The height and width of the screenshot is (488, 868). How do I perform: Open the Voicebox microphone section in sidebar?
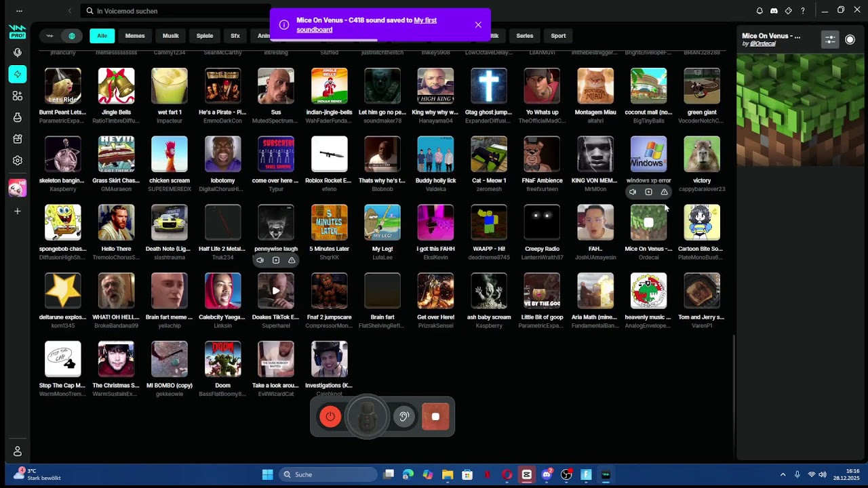tap(18, 52)
